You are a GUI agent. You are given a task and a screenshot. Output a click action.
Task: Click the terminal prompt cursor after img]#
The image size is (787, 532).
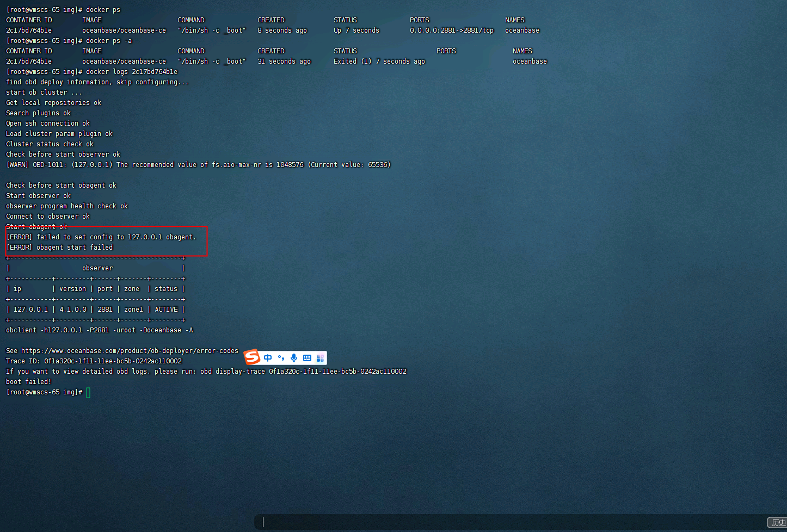pos(88,392)
